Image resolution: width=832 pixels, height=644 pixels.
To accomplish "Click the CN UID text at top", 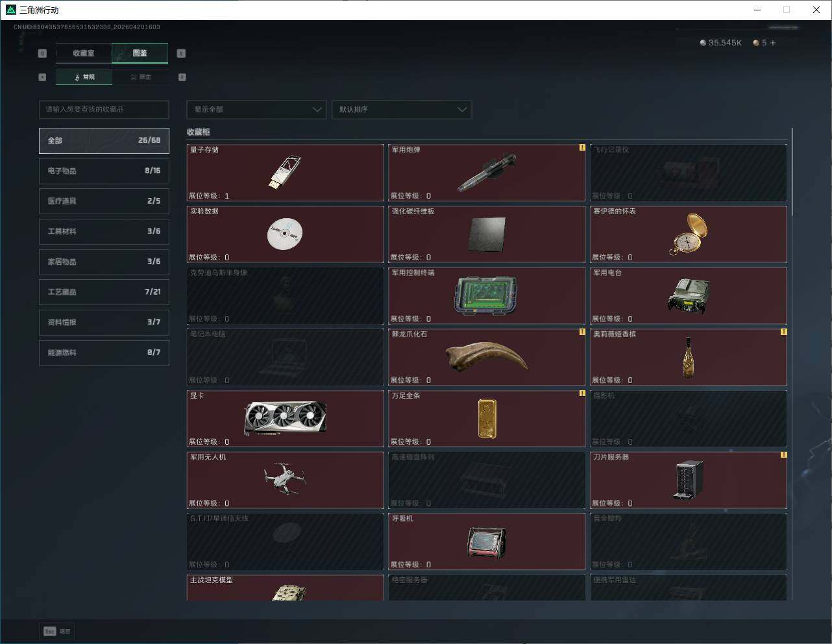I will (87, 27).
